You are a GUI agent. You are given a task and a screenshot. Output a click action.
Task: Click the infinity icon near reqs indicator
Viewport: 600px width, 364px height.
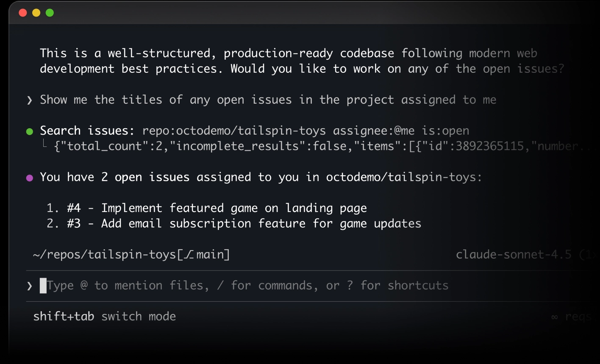554,316
